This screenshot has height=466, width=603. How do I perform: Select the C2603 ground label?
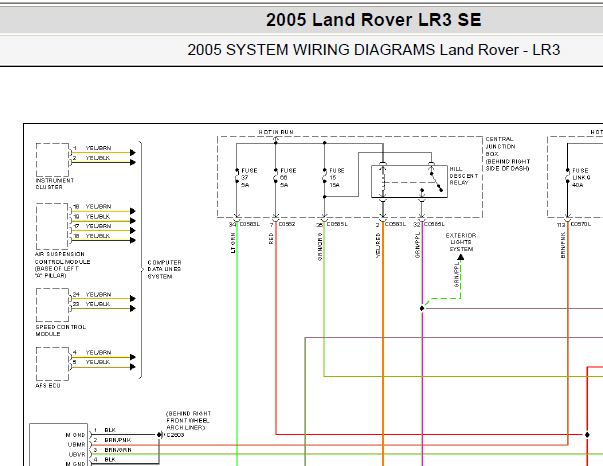(175, 435)
